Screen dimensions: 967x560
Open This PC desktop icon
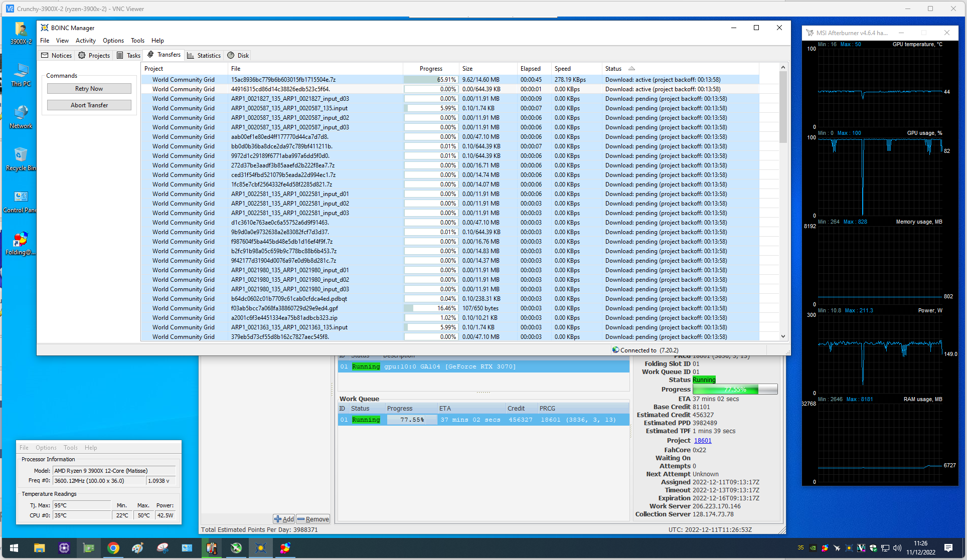coord(21,75)
